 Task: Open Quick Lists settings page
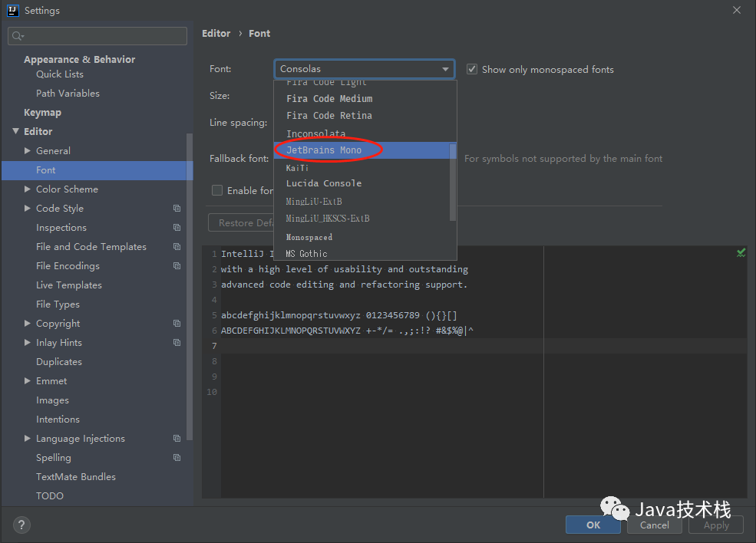click(60, 74)
